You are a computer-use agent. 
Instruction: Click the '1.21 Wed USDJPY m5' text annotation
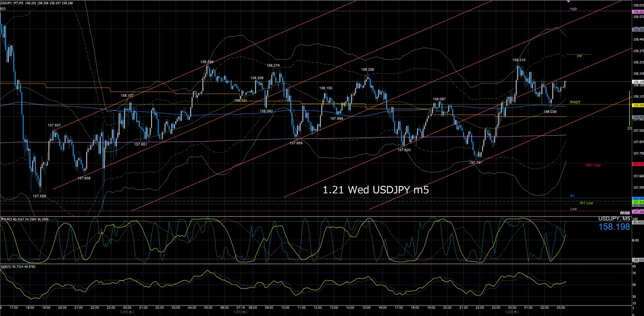(x=376, y=190)
